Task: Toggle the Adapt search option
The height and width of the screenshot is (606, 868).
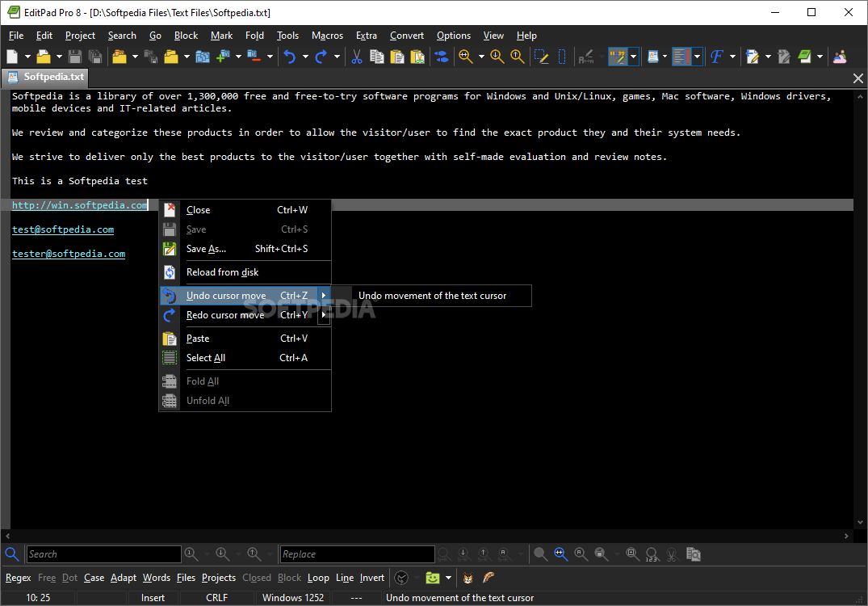Action: coord(124,578)
